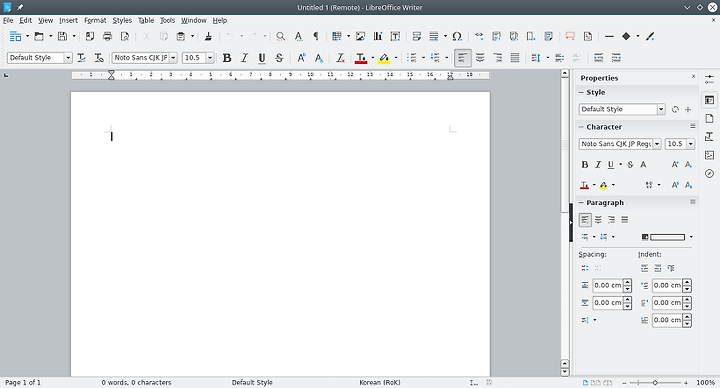
Task: Click the Insert Hyperlink toolbar icon
Action: click(x=479, y=36)
